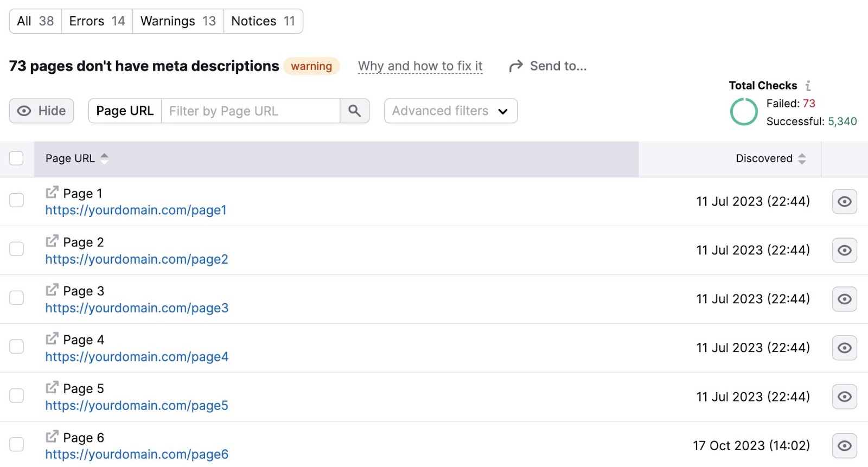Check the Page 3 row checkbox
868x467 pixels.
(17, 298)
